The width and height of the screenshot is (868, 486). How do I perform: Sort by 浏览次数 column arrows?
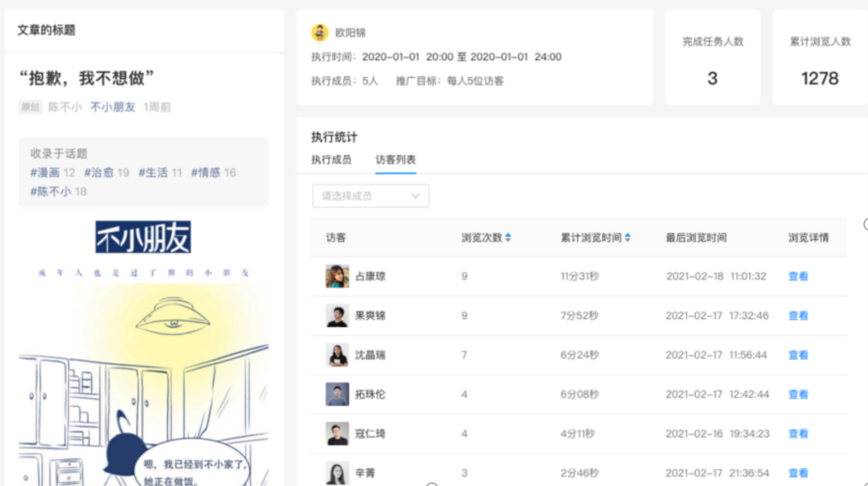[508, 238]
